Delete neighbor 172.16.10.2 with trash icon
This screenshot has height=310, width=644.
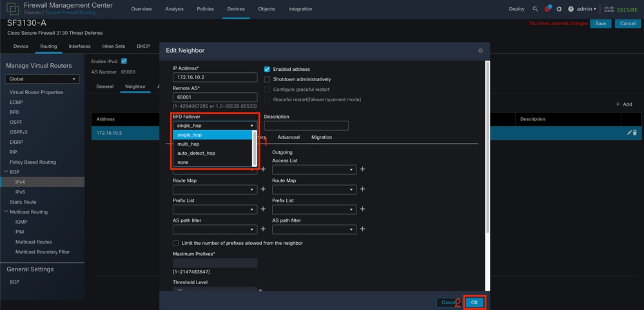tap(635, 133)
